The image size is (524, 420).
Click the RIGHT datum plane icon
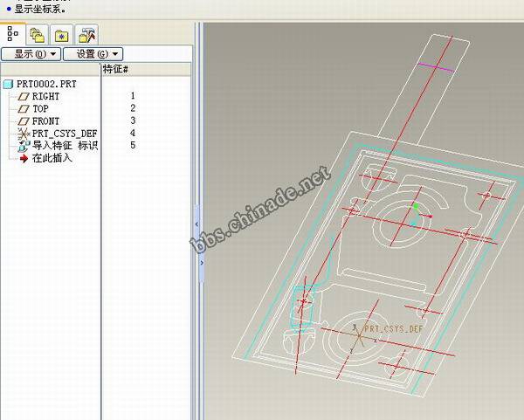point(24,96)
